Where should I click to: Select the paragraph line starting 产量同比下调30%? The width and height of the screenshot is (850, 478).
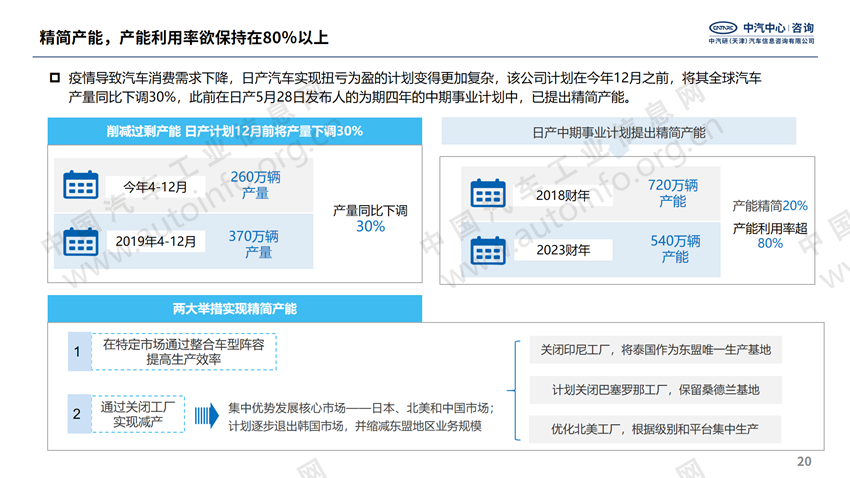tap(350, 98)
